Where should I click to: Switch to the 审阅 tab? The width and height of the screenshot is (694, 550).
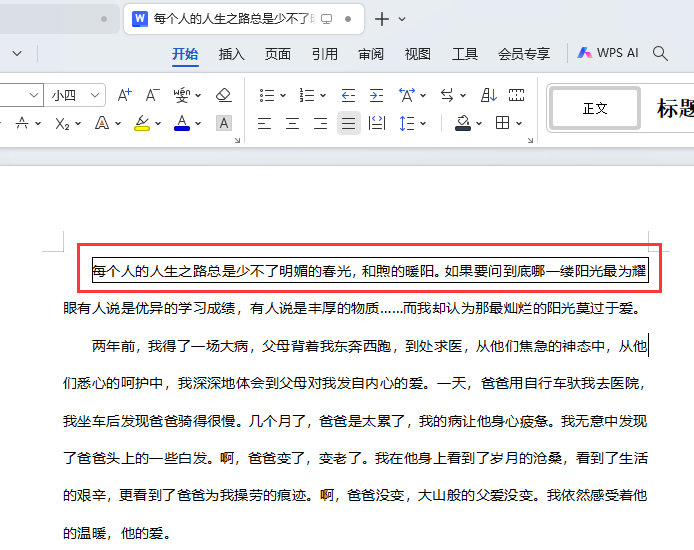371,54
